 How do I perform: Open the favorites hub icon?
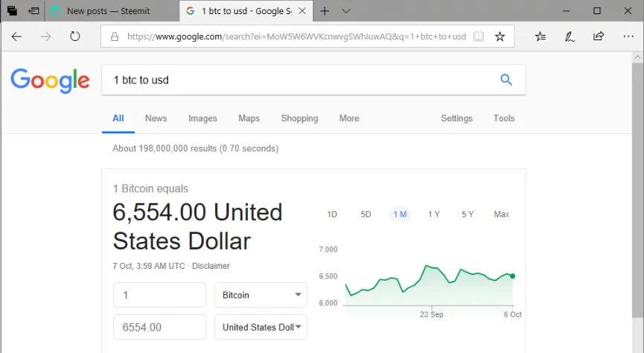541,36
